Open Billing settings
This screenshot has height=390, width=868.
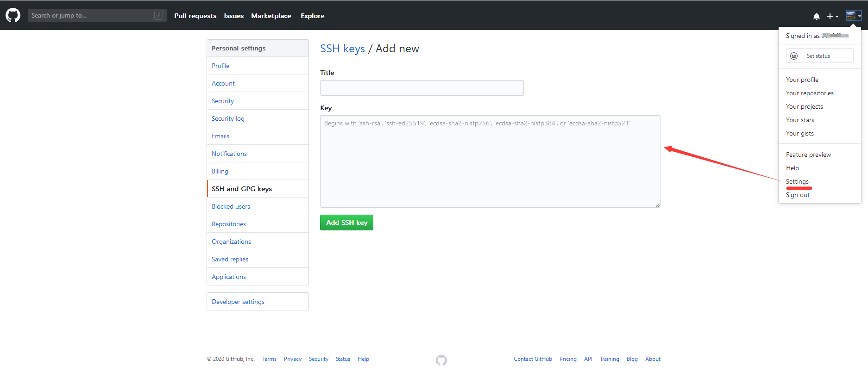click(258, 171)
